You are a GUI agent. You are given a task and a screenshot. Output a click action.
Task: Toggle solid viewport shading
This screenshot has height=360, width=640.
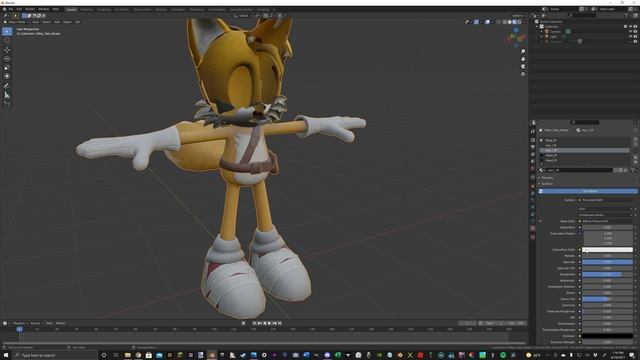[509, 22]
